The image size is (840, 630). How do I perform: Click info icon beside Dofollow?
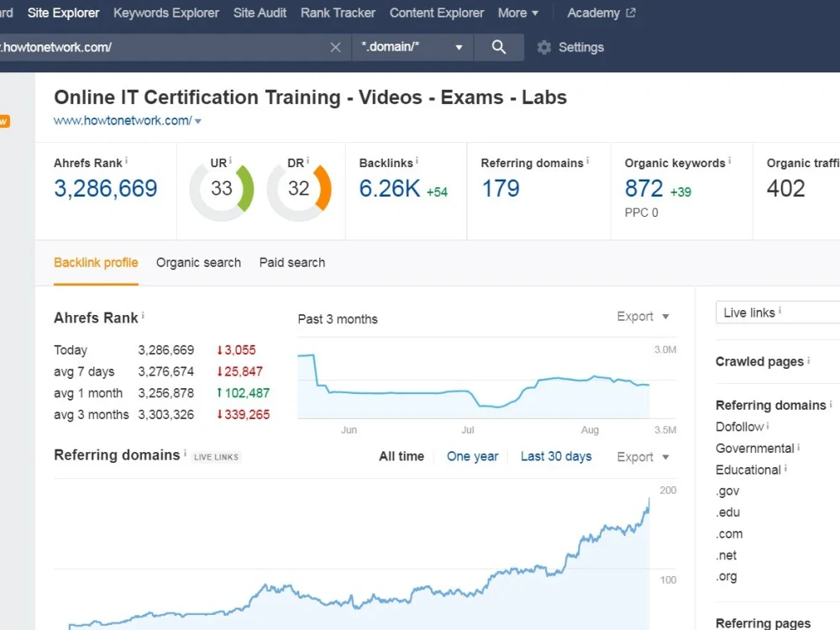[768, 426]
